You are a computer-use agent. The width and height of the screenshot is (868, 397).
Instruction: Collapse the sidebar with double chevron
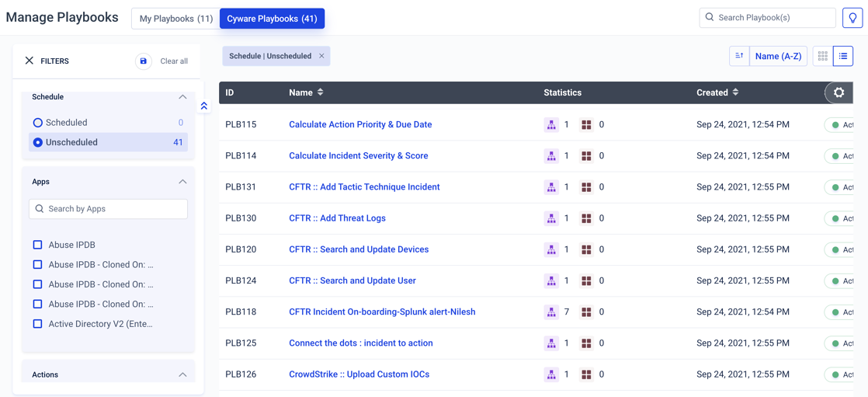click(204, 106)
